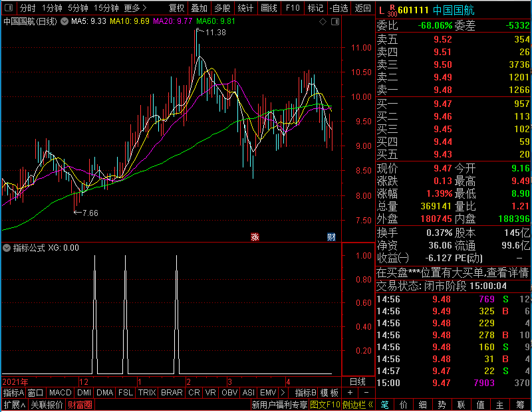532x412 pixels.
Task: Open the 统计 statistics tool
Action: click(245, 8)
